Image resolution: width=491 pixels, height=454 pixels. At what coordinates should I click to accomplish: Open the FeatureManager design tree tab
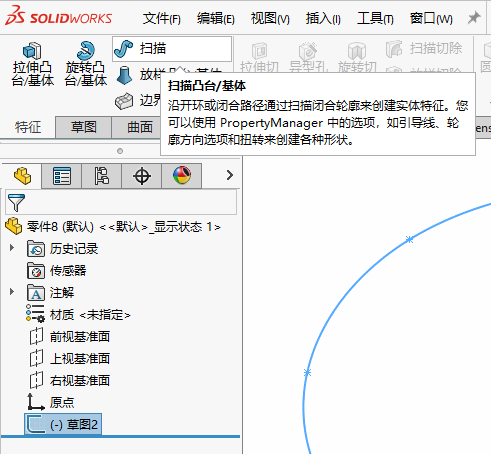tap(22, 176)
